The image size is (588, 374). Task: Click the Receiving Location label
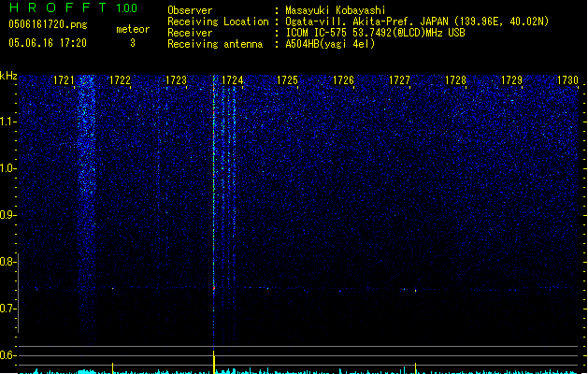tap(218, 22)
